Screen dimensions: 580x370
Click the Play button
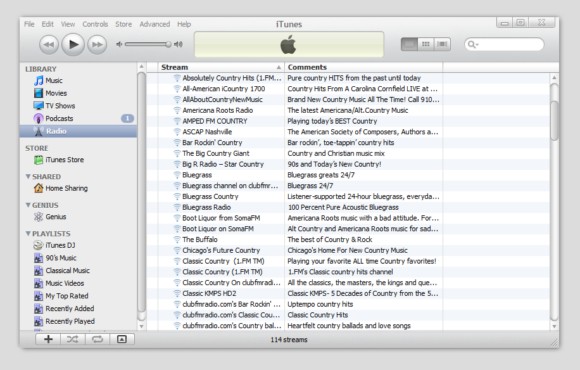tap(73, 44)
